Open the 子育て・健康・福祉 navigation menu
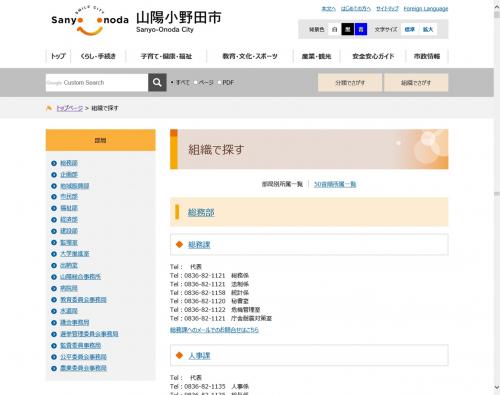Viewport: 500px width, 395px height. [166, 56]
